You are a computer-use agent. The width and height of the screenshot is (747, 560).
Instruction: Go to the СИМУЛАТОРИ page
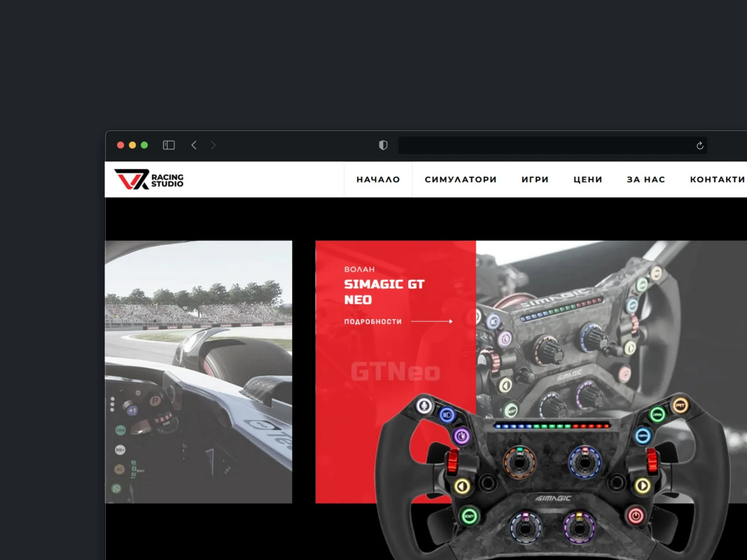click(461, 180)
